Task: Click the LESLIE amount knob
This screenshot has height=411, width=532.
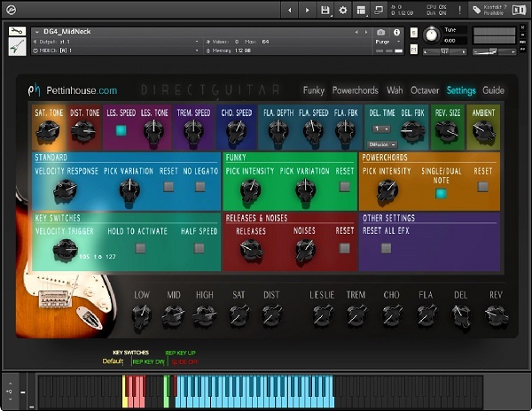Action: [322, 315]
